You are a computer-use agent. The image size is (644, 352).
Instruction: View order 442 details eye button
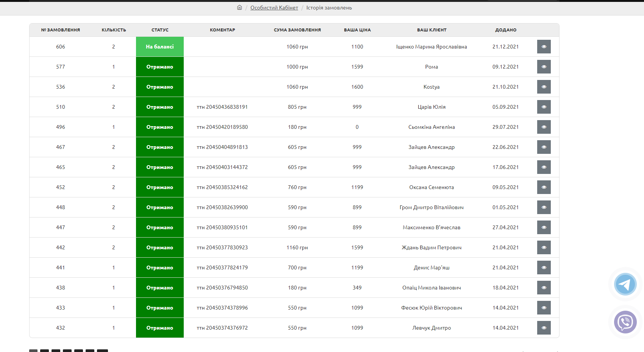(544, 247)
